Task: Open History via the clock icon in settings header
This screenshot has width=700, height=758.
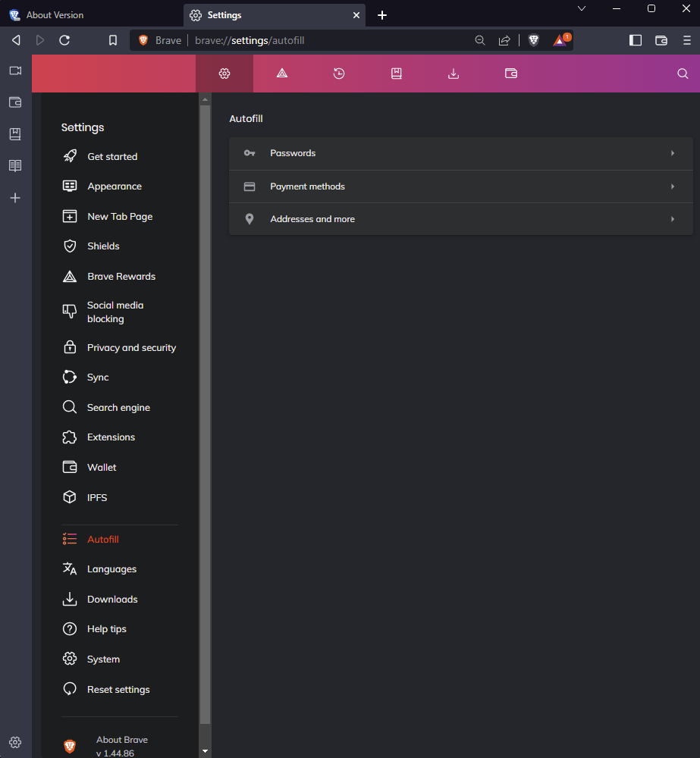Action: pyautogui.click(x=339, y=74)
